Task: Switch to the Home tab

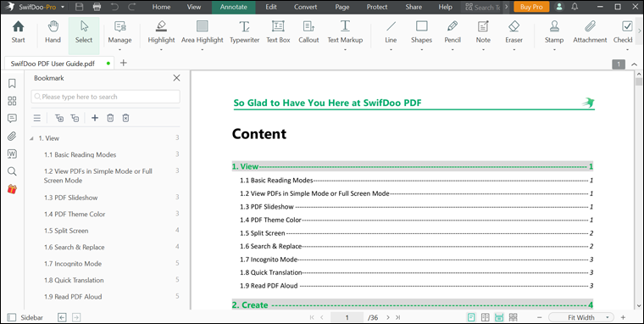Action: [x=161, y=7]
